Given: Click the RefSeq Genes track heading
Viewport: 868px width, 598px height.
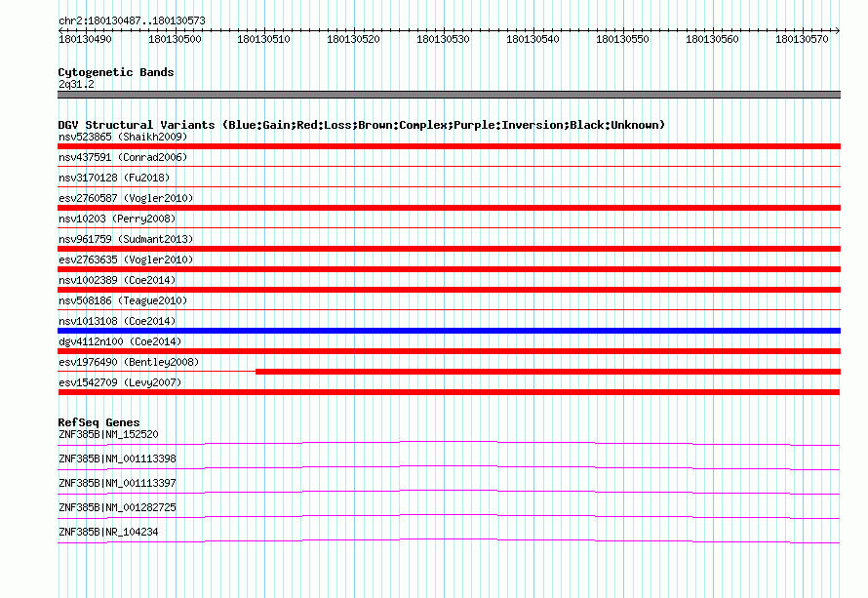Looking at the screenshot, I should click(99, 422).
